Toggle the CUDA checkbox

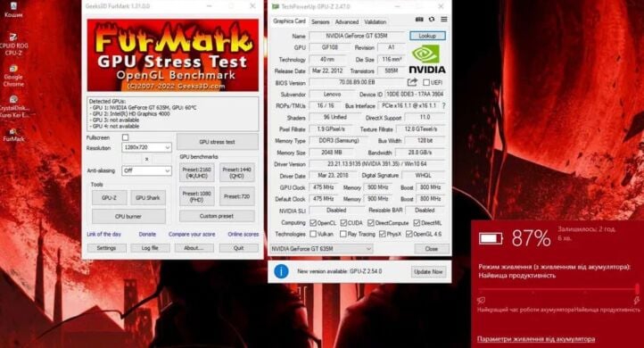click(343, 223)
